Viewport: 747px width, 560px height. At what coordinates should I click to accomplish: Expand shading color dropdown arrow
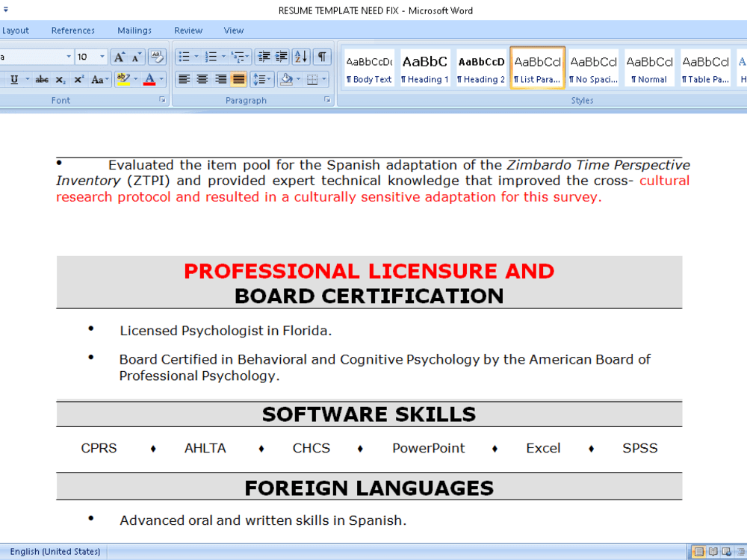pos(299,80)
